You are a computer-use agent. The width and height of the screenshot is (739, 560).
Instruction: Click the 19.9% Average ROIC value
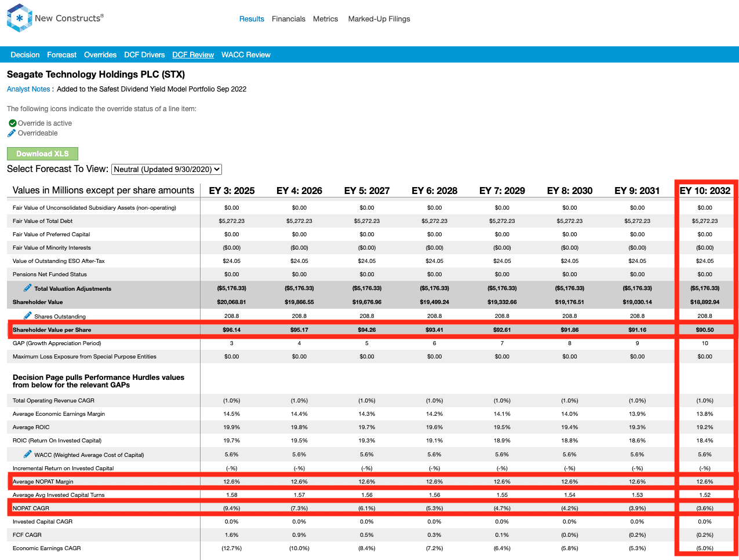(232, 427)
